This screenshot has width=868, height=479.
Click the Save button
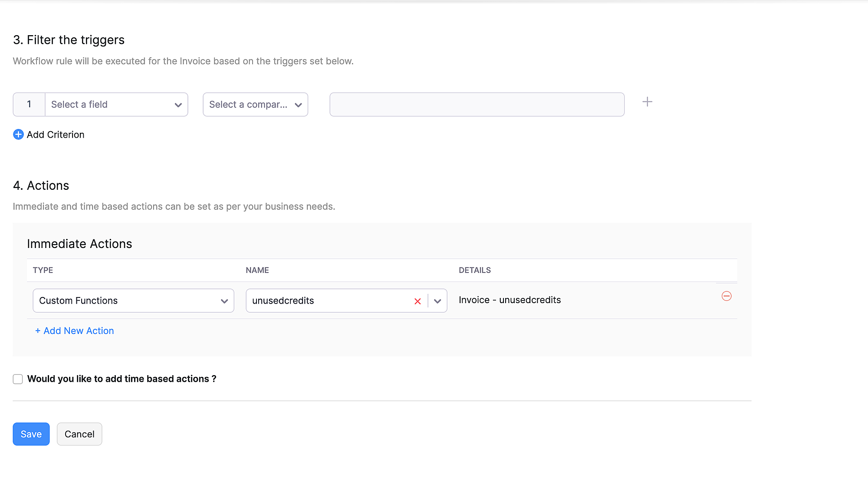31,434
